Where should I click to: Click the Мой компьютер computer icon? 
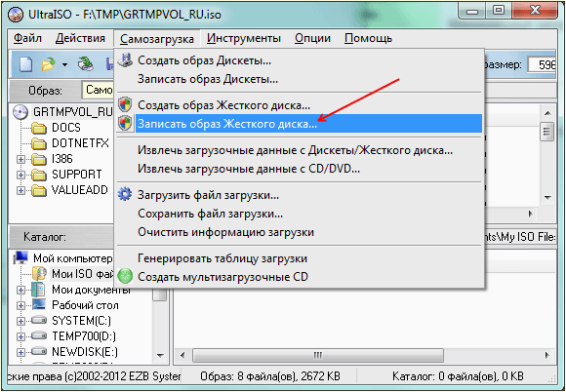20,257
